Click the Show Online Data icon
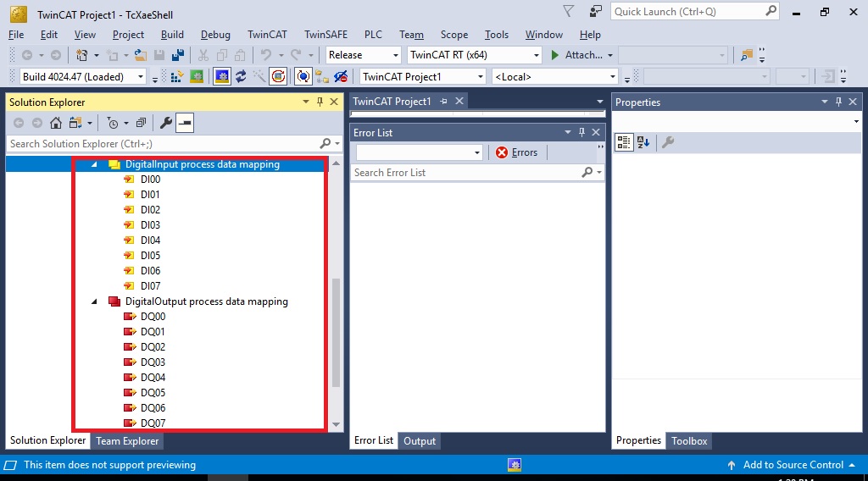Viewport: 868px width, 481px height. pyautogui.click(x=303, y=76)
